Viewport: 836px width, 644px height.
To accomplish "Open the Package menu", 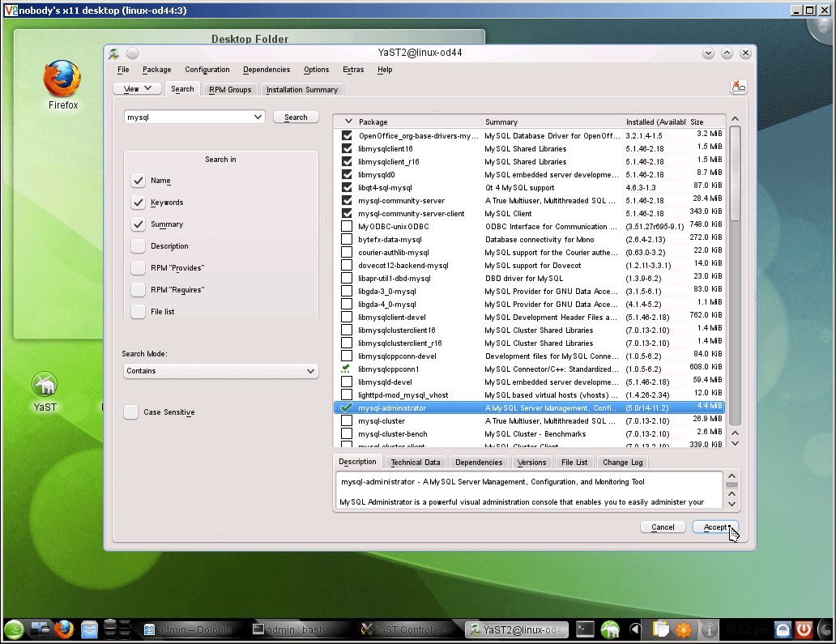I will (x=157, y=70).
